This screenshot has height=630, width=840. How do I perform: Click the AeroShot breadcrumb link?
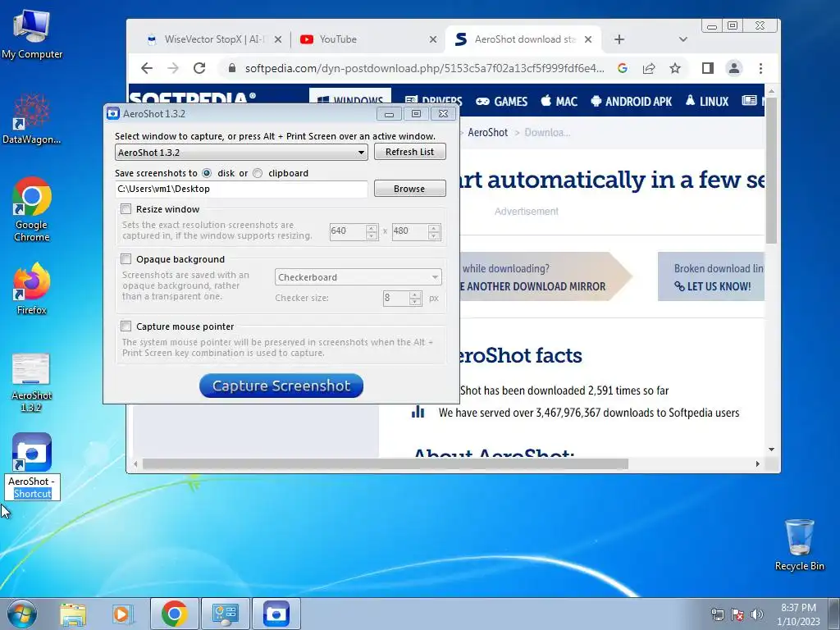487,132
